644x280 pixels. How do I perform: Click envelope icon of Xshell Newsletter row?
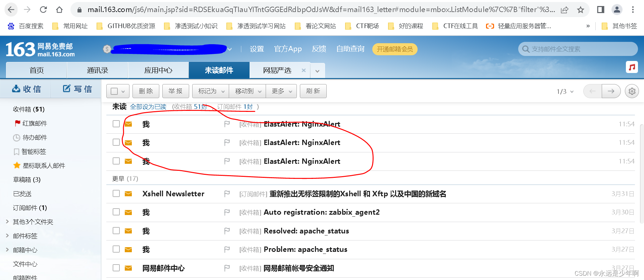(128, 194)
